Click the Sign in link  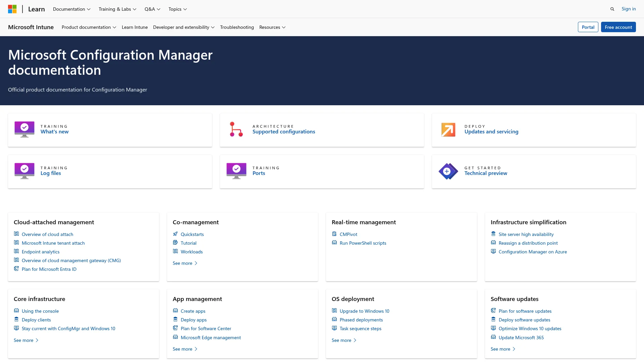coord(629,9)
